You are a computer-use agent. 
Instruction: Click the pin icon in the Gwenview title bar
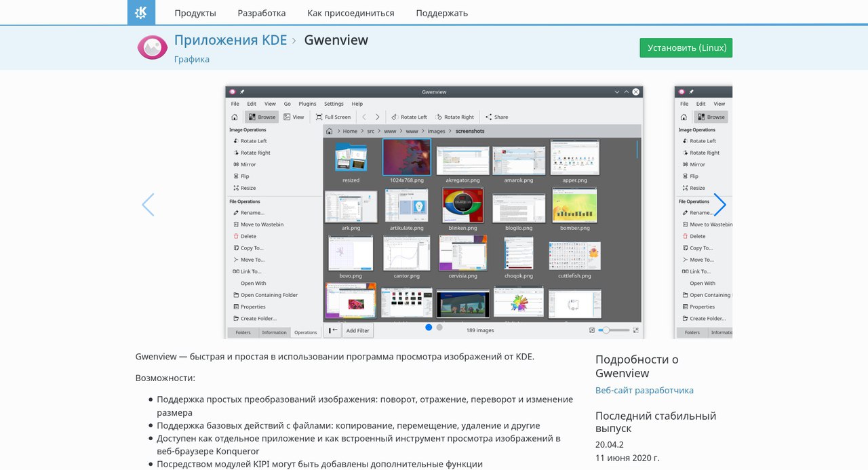[x=242, y=92]
